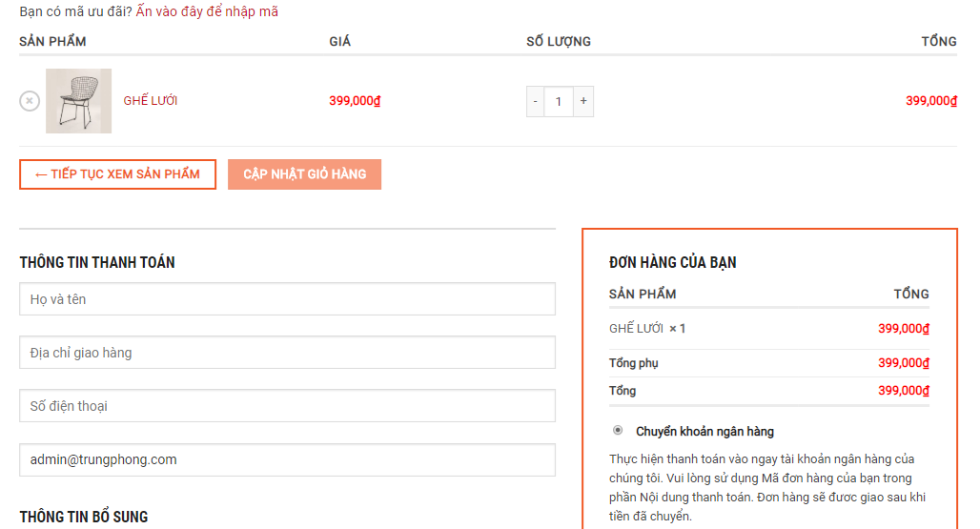Select the bank transfer radio button

[x=618, y=431]
